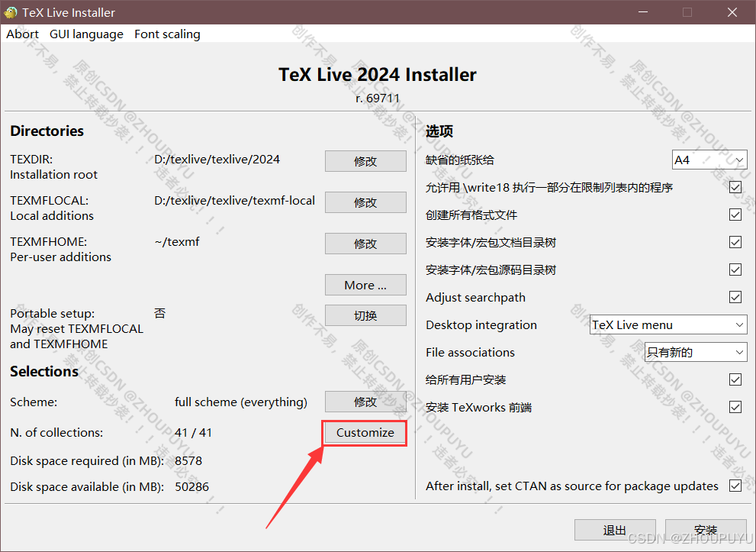Click the 退出 quit button

tap(615, 531)
